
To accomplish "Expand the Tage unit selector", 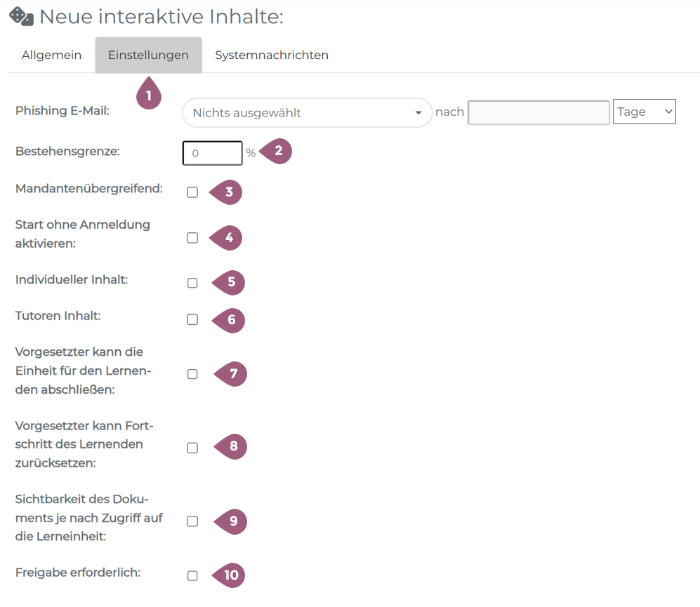I will tap(644, 112).
